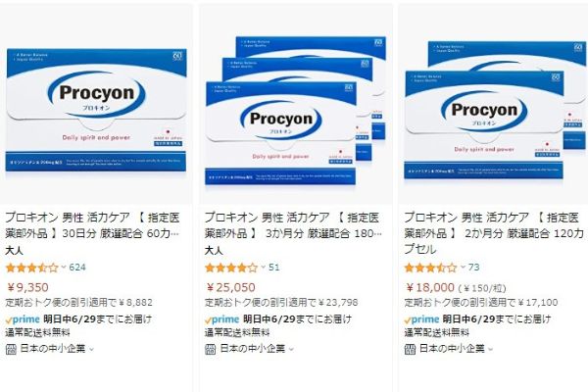
Task: Expand rating popover arrow next to 51
Action: pyautogui.click(x=263, y=268)
